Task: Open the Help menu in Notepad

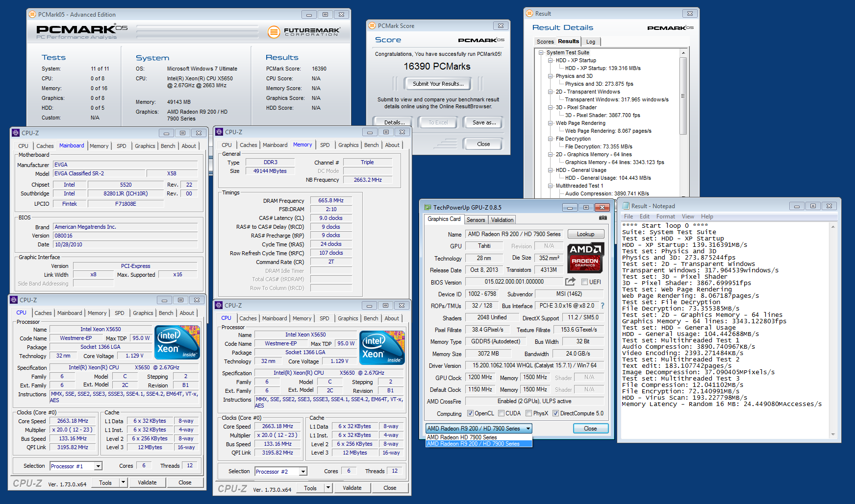Action: pyautogui.click(x=707, y=216)
